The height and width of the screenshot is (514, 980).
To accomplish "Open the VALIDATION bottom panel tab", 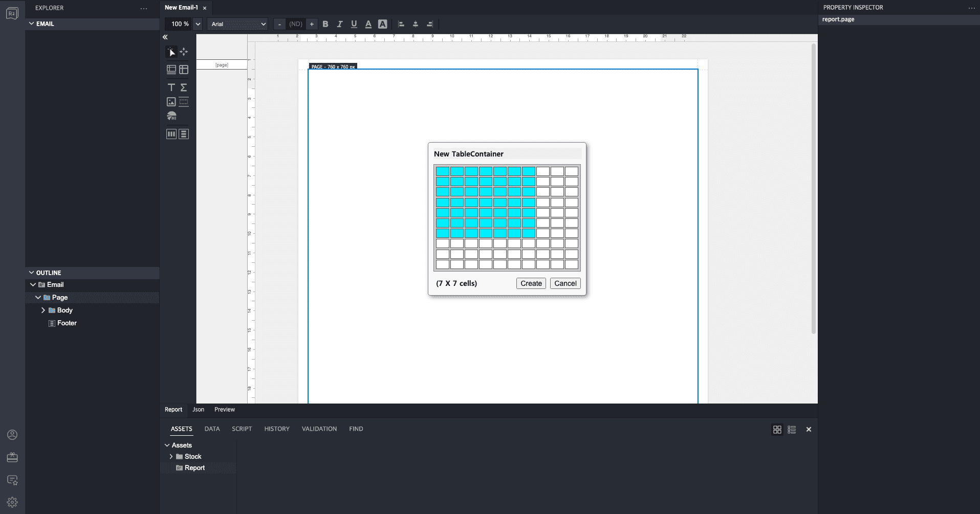I will pos(319,429).
